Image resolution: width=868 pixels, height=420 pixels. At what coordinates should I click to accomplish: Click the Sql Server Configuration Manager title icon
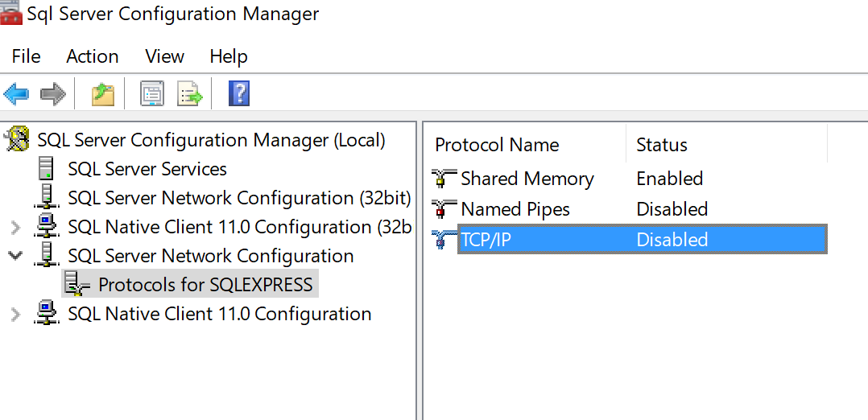(11, 14)
